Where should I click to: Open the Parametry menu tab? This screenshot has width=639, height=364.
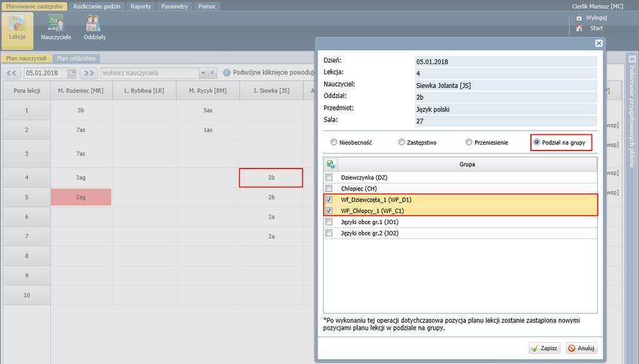coord(174,6)
